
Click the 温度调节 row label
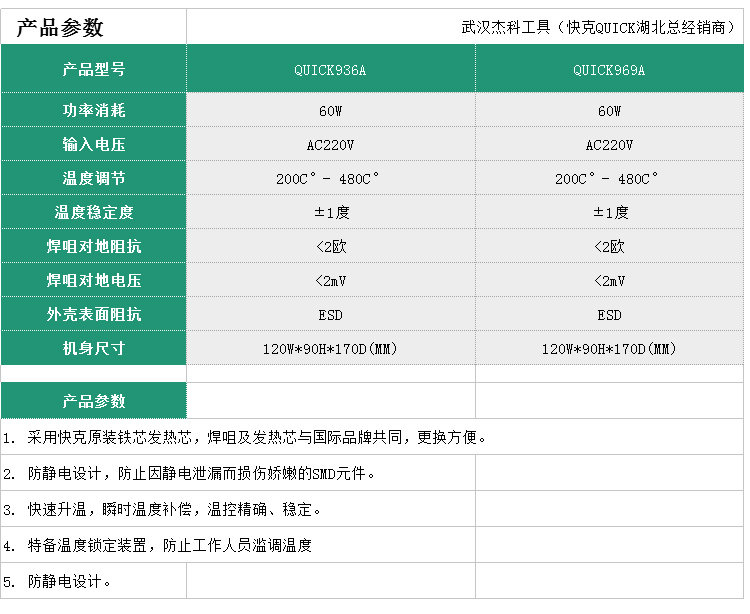(x=94, y=178)
